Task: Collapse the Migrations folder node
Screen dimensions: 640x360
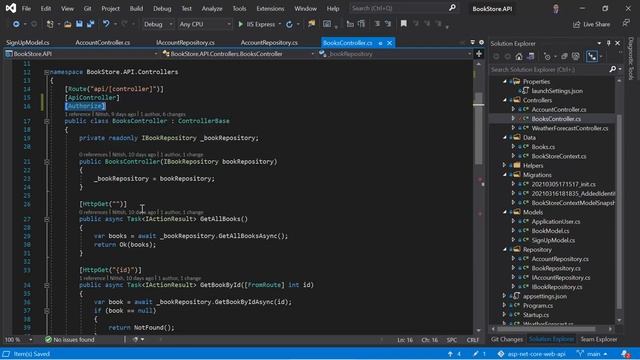Action: point(505,175)
